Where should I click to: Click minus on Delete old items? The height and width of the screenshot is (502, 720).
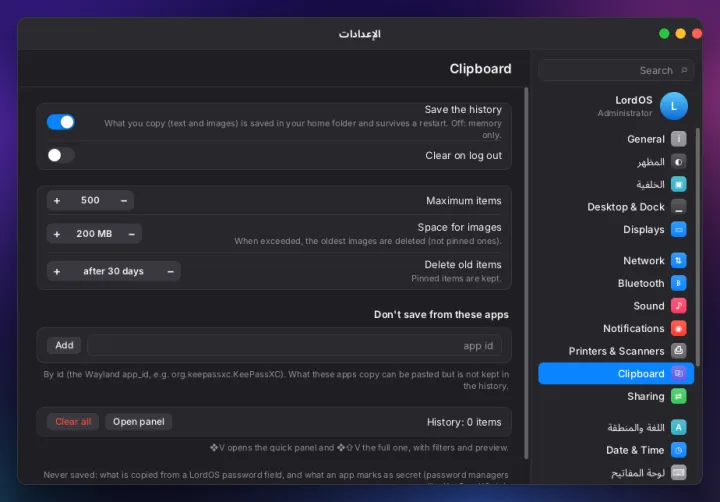click(170, 271)
